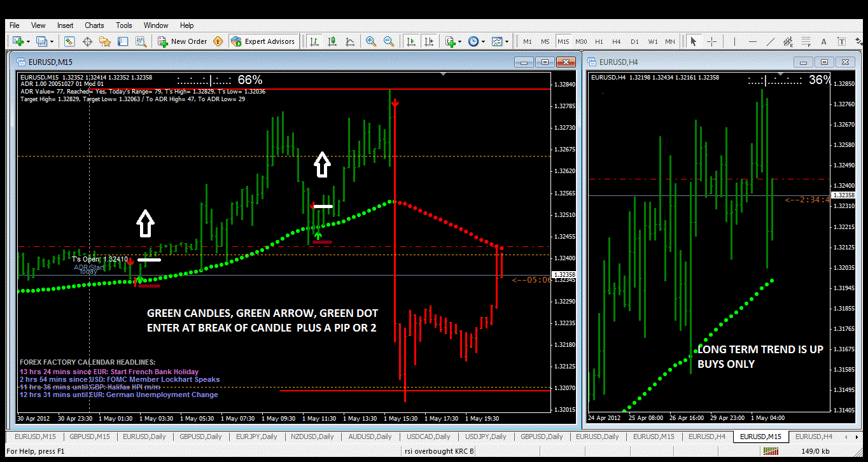The width and height of the screenshot is (868, 462).
Task: Switch chart to Bar Chart style
Action: click(314, 41)
